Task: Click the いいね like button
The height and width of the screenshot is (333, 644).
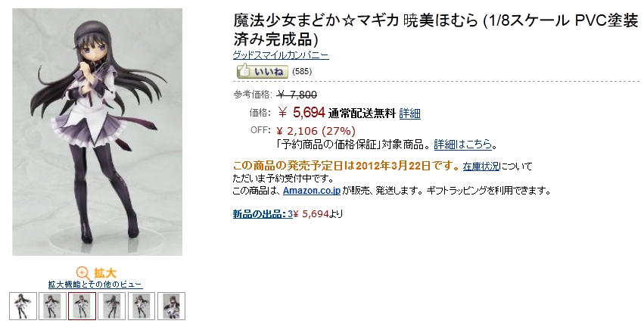Action: coord(263,71)
